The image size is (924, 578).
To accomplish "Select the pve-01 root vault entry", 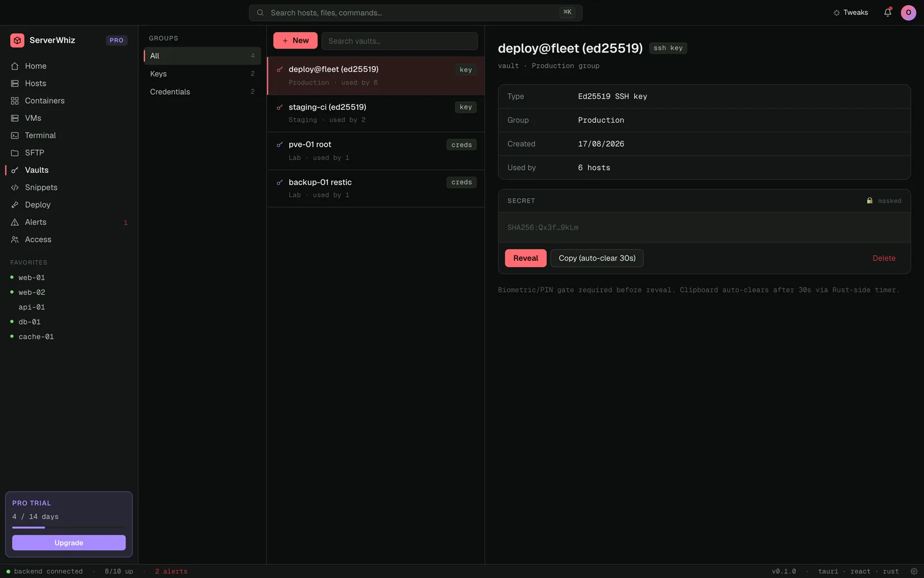I will [x=375, y=151].
